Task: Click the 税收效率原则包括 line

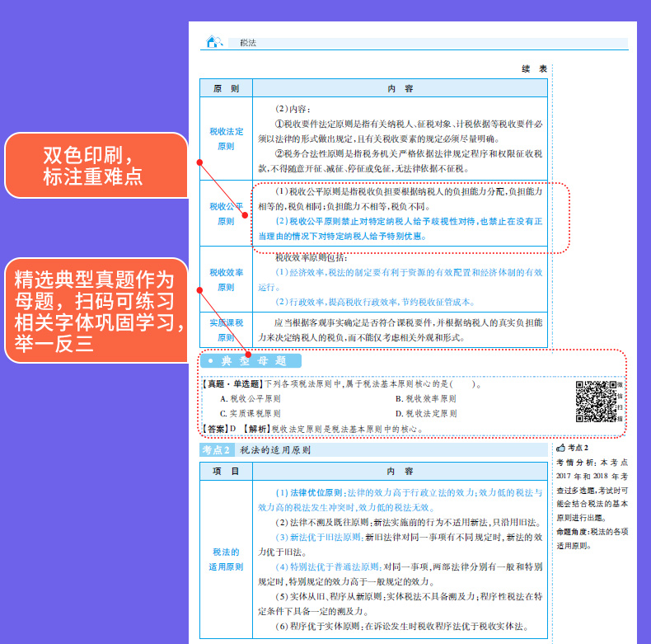Action: point(311,257)
